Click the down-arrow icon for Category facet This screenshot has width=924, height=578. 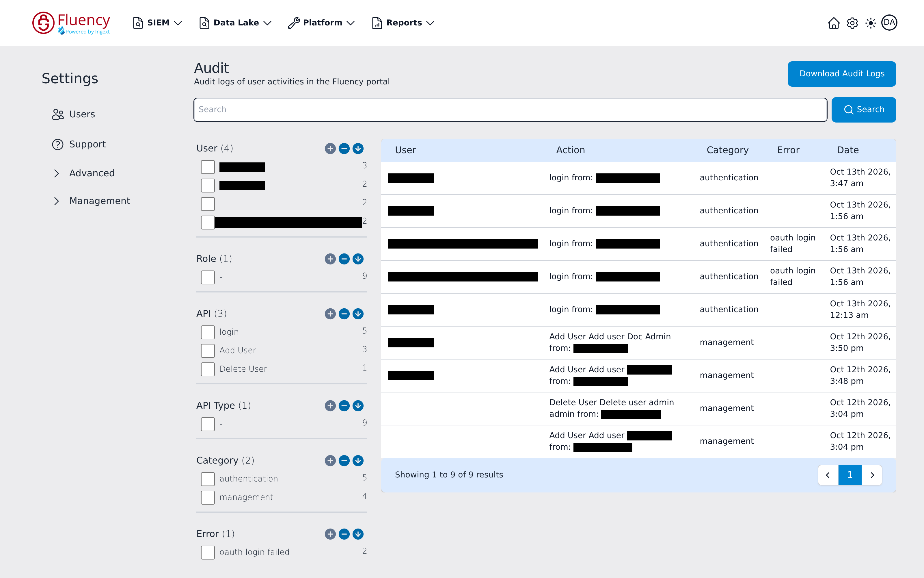tap(358, 461)
